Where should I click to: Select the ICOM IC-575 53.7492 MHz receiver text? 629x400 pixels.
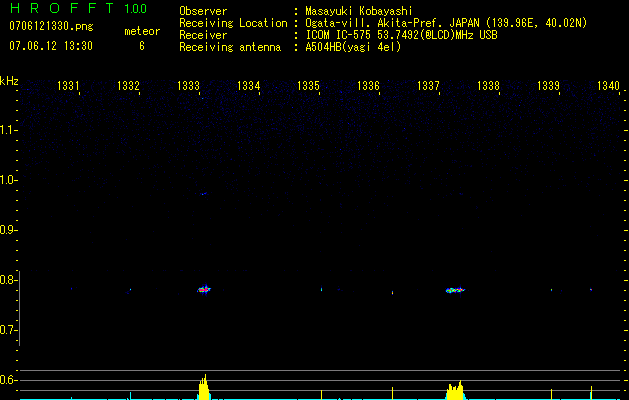coord(401,35)
